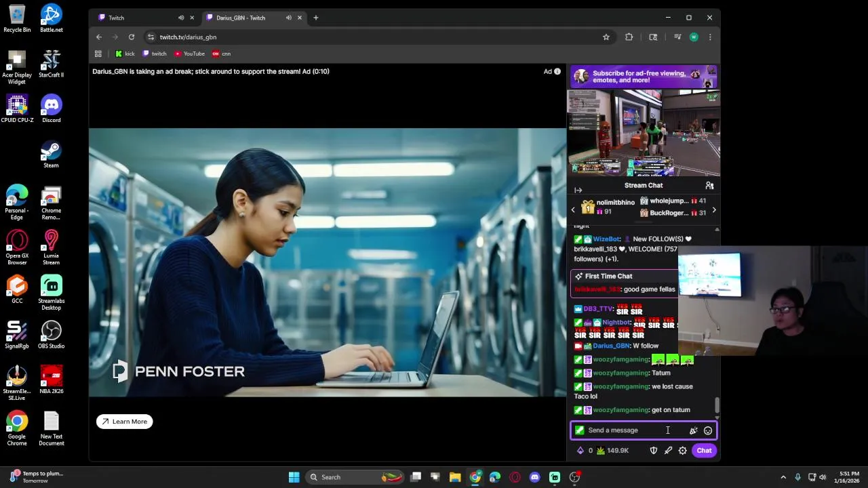Open the 149.9K channel points balance
The height and width of the screenshot is (488, 868).
pyautogui.click(x=612, y=451)
